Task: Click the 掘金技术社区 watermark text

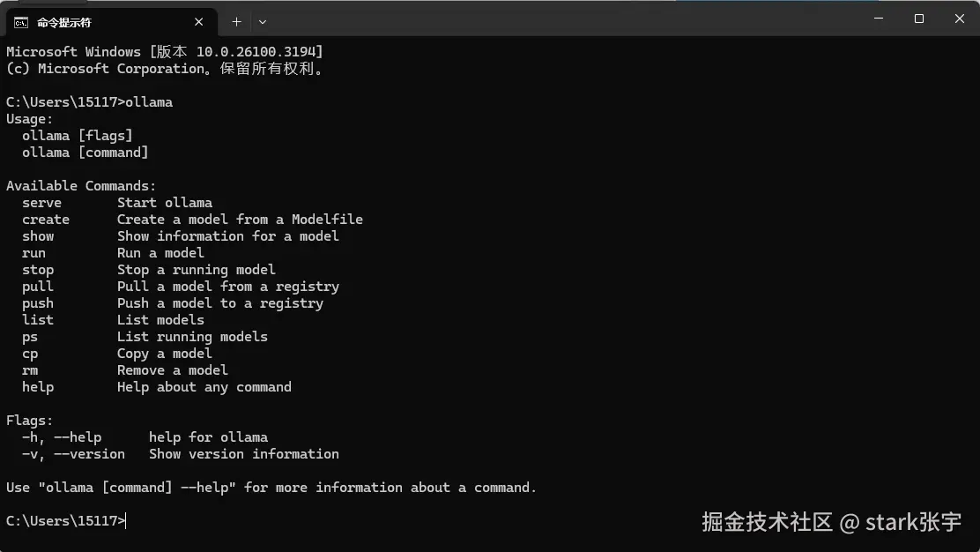Action: point(767,522)
